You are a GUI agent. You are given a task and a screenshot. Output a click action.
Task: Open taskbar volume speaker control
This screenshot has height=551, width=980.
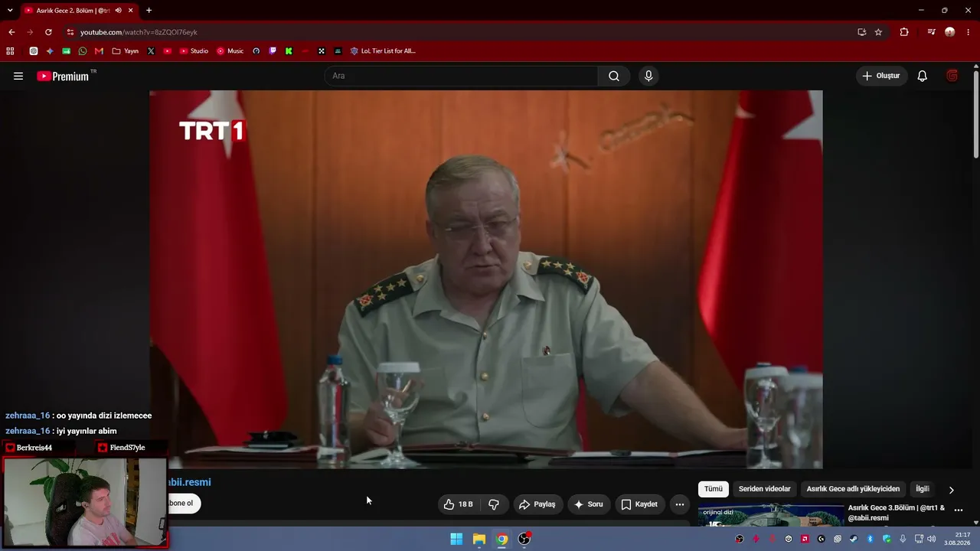click(x=932, y=539)
